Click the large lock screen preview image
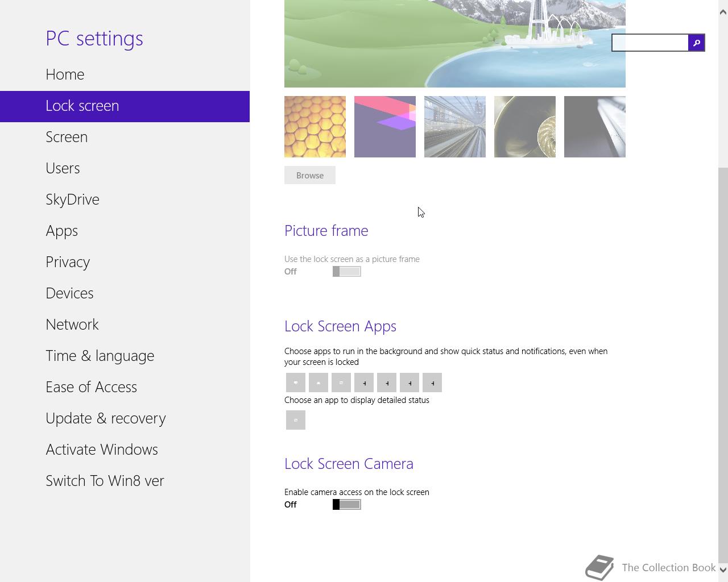This screenshot has width=728, height=582. click(455, 44)
